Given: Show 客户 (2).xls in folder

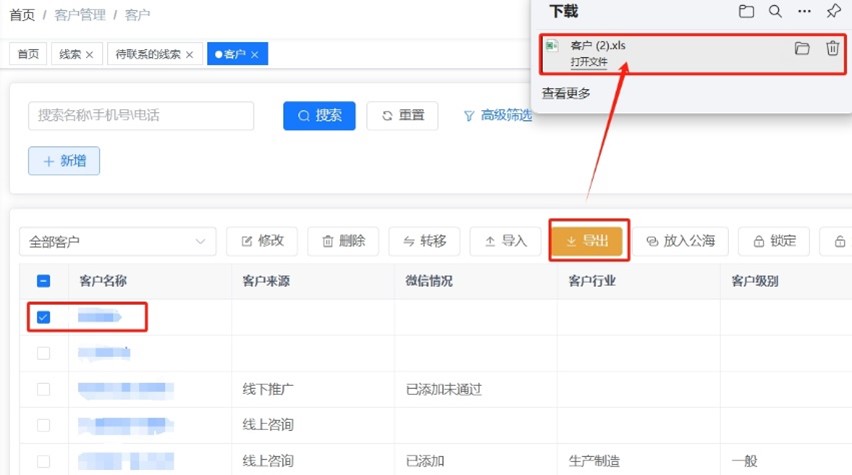Looking at the screenshot, I should click(801, 48).
